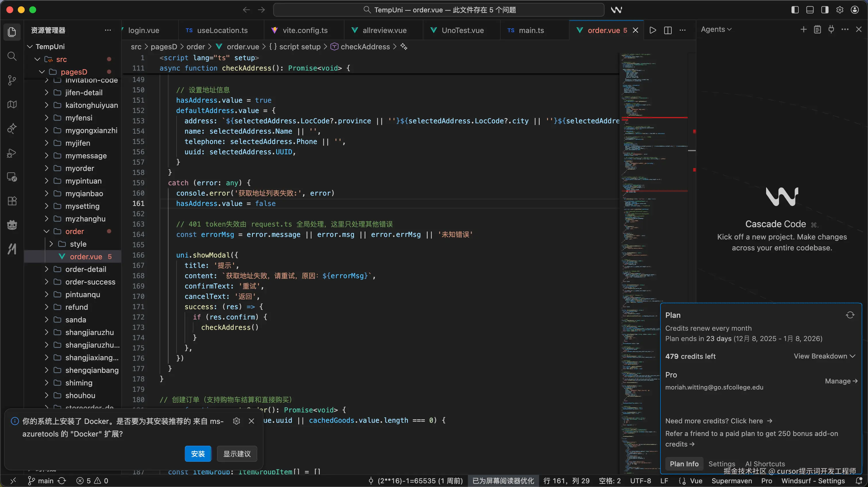
Task: Click the Run code play icon
Action: pos(653,30)
